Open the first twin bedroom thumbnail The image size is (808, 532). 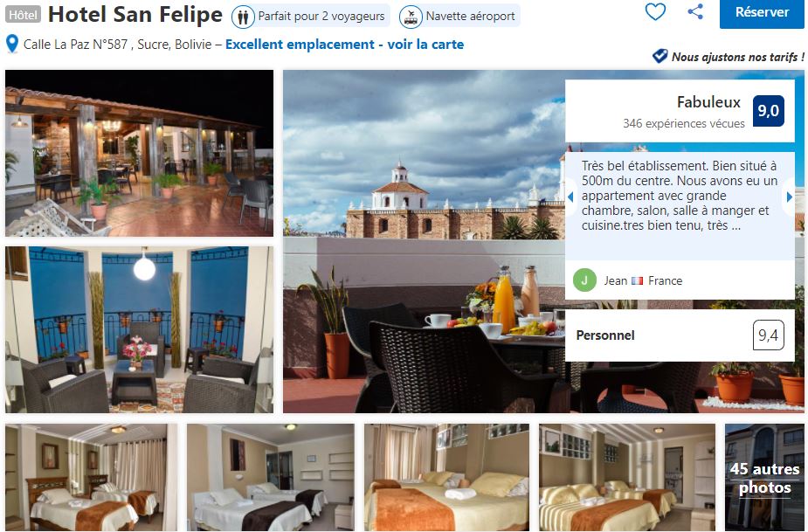91,477
